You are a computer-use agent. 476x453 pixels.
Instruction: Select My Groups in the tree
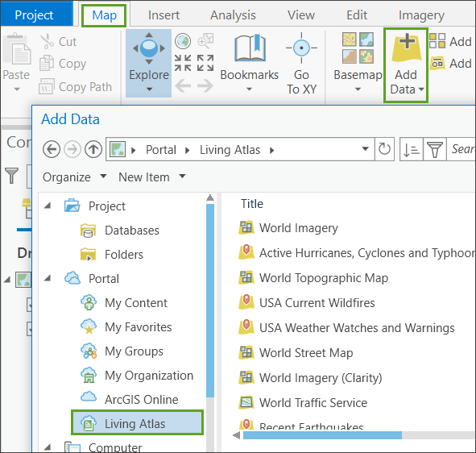tap(122, 351)
